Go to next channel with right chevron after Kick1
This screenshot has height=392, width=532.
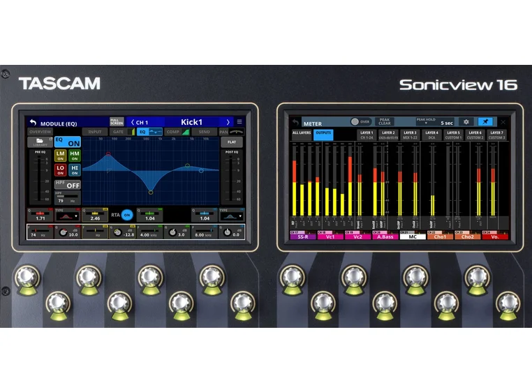click(x=228, y=122)
